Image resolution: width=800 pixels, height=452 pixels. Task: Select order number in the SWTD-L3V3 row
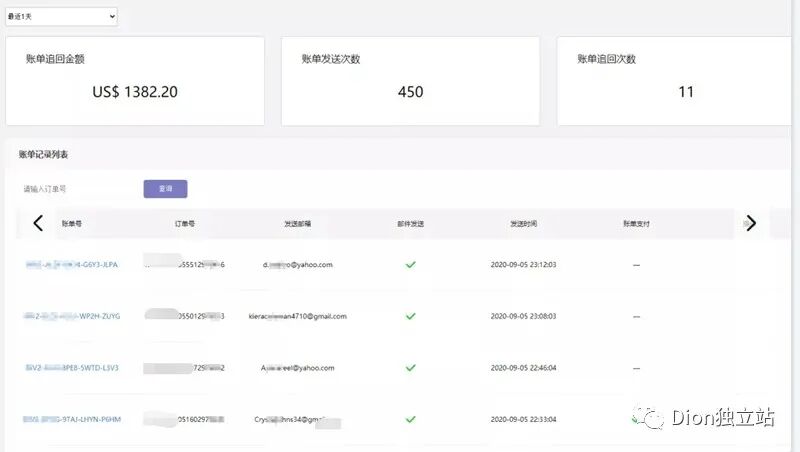[x=184, y=368]
